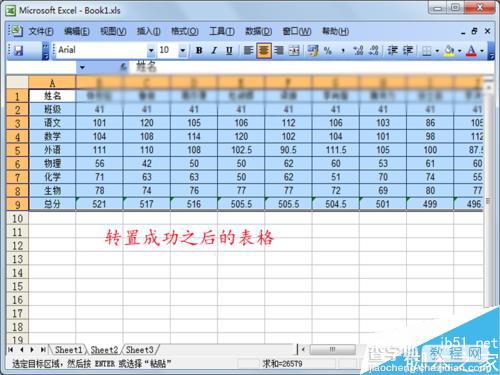The image size is (500, 375).
Task: Open the 视图(V) menu
Action: [113, 32]
